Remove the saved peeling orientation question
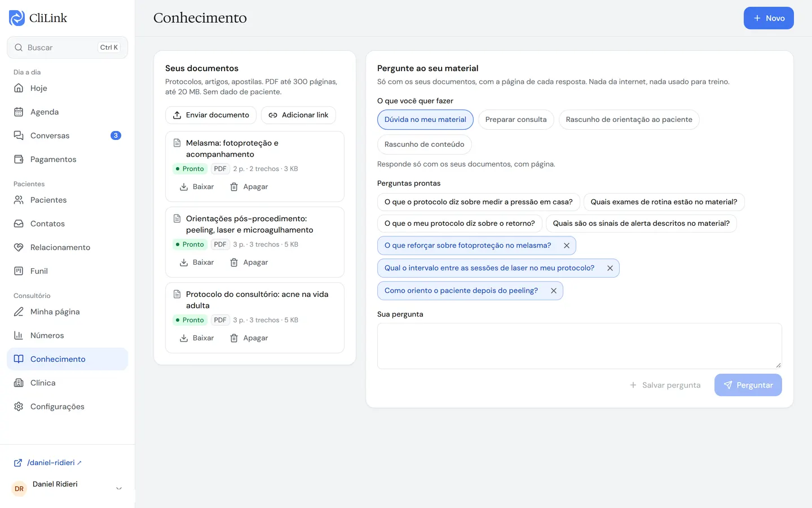Screen dimensions: 812x508 click(x=554, y=291)
